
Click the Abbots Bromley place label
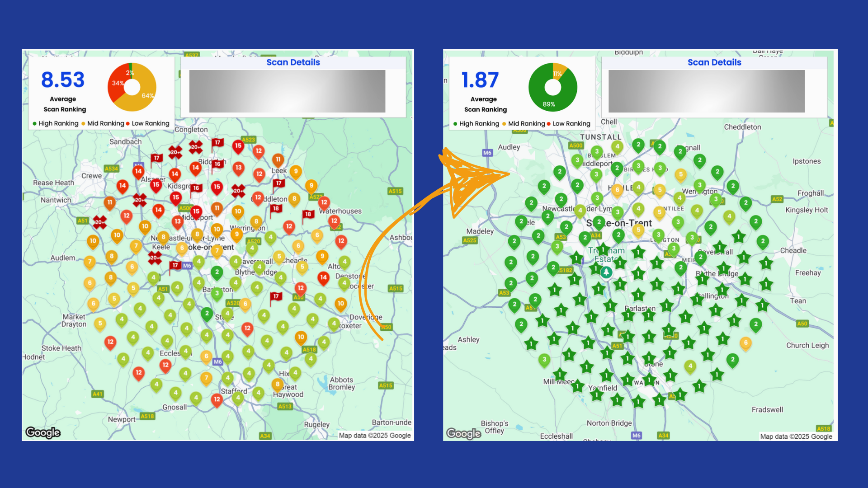point(342,384)
